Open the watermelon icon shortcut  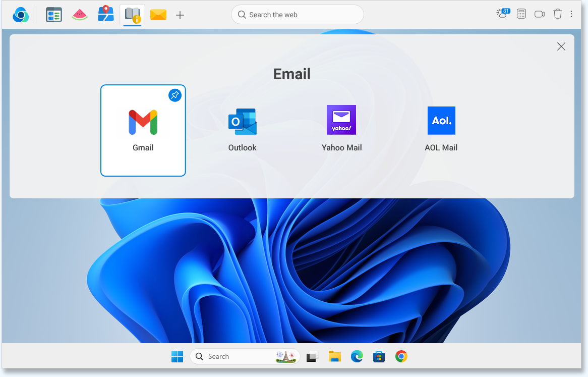tap(80, 15)
